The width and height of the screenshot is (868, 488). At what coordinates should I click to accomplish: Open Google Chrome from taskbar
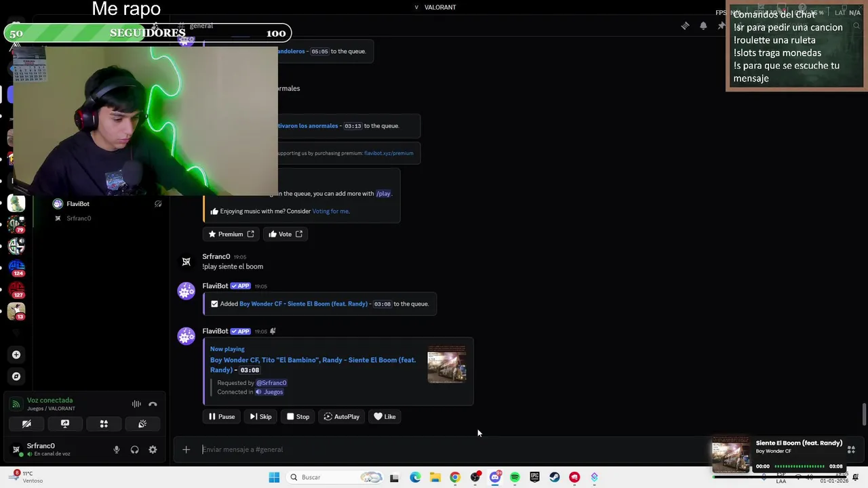455,477
